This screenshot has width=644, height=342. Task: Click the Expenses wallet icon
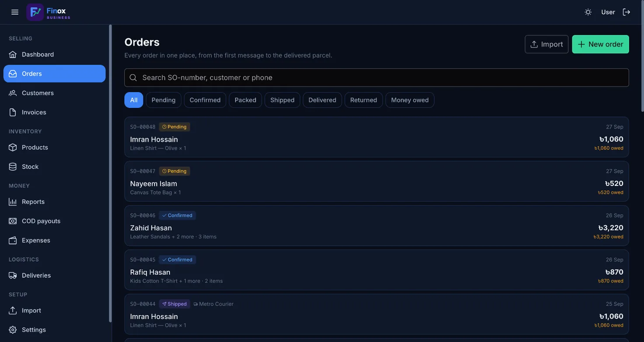pyautogui.click(x=13, y=240)
